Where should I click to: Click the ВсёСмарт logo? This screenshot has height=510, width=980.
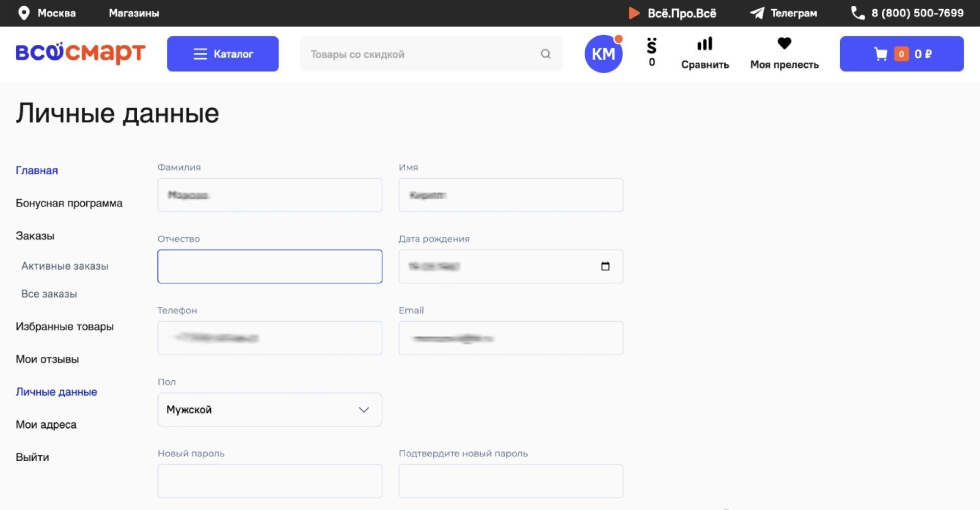81,53
